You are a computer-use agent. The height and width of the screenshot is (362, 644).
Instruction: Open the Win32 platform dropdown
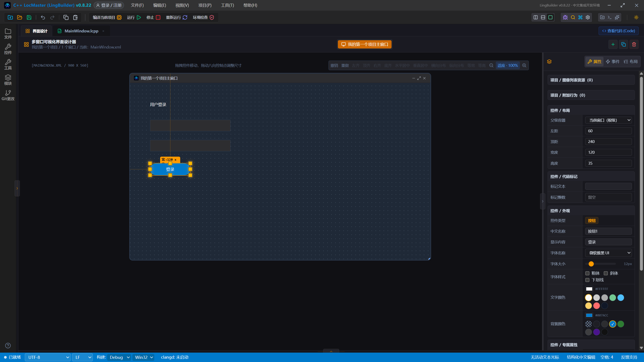[x=144, y=357]
